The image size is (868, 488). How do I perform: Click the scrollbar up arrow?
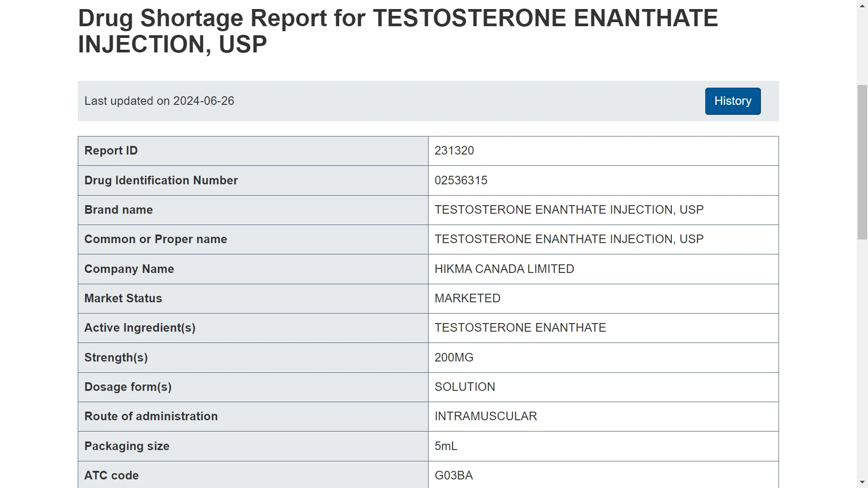pyautogui.click(x=862, y=5)
